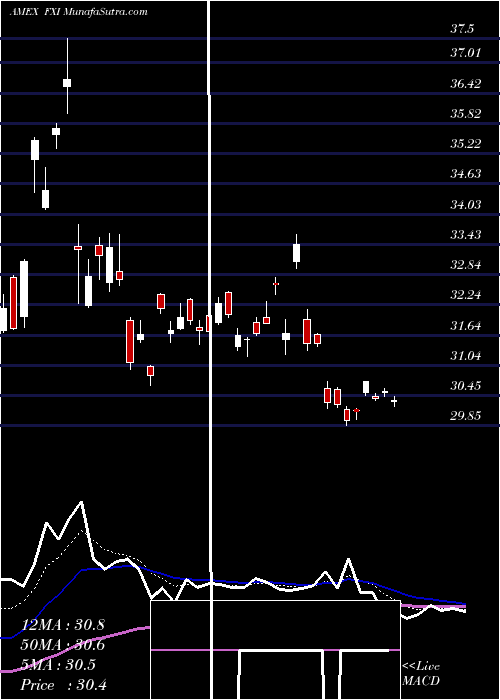This screenshot has width=500, height=700.
Task: Click the 35.22 price level label
Action: point(465,144)
